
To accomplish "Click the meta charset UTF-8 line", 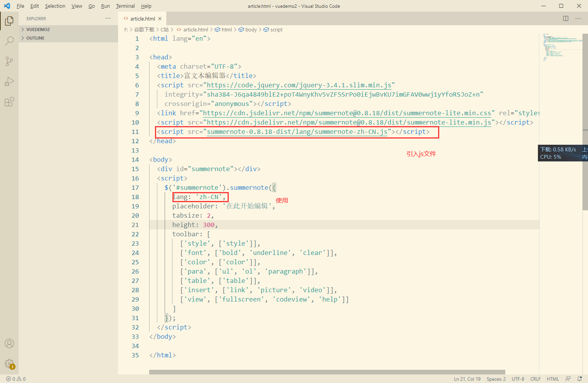I will [x=199, y=66].
